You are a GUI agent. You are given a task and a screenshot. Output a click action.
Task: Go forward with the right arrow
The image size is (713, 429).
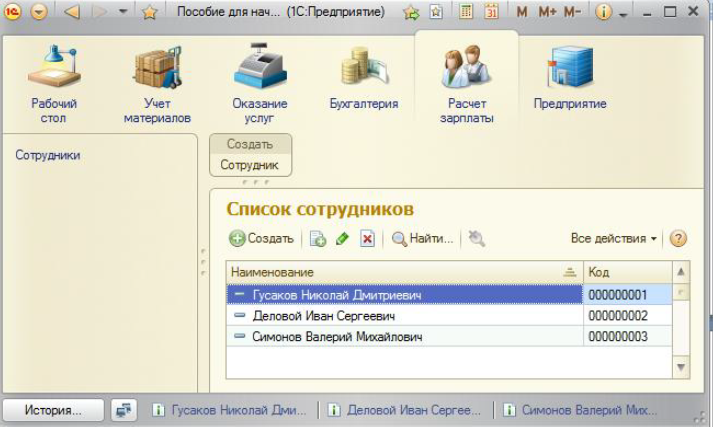(99, 11)
